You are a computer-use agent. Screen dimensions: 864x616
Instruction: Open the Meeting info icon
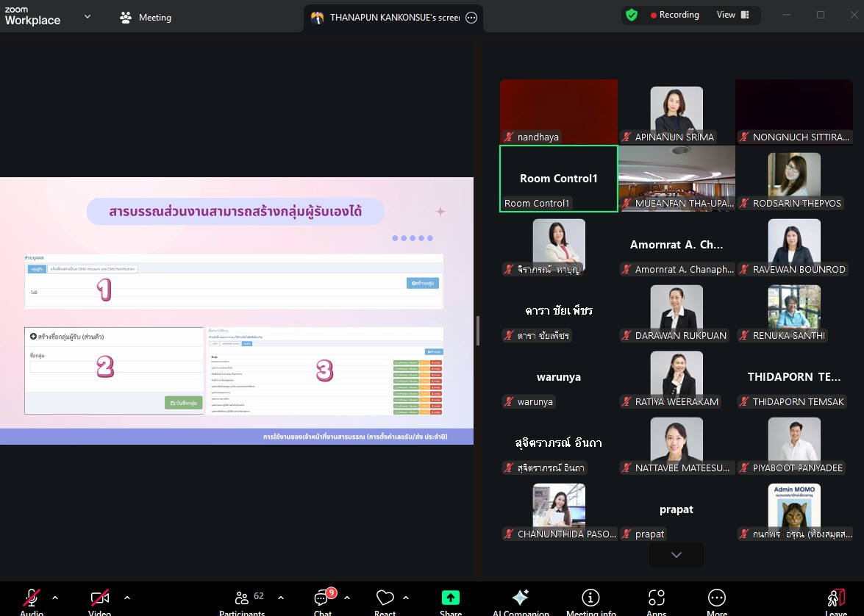click(x=590, y=598)
